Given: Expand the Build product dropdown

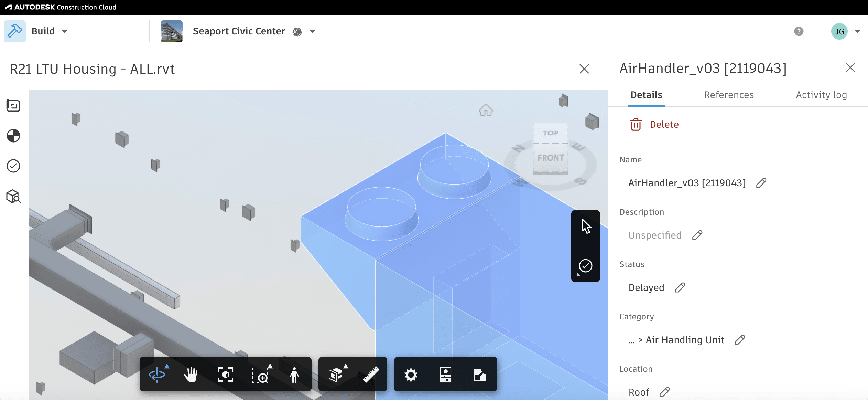Looking at the screenshot, I should [65, 31].
